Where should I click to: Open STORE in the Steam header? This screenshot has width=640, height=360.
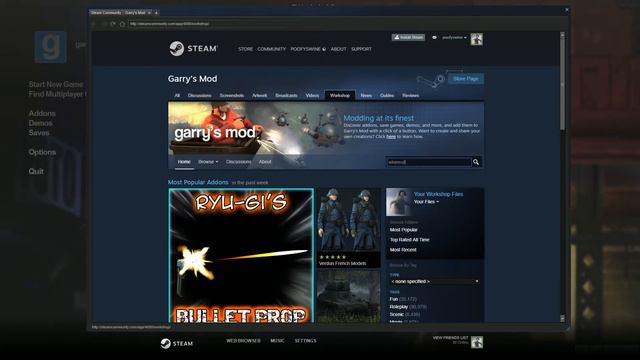[x=245, y=49]
